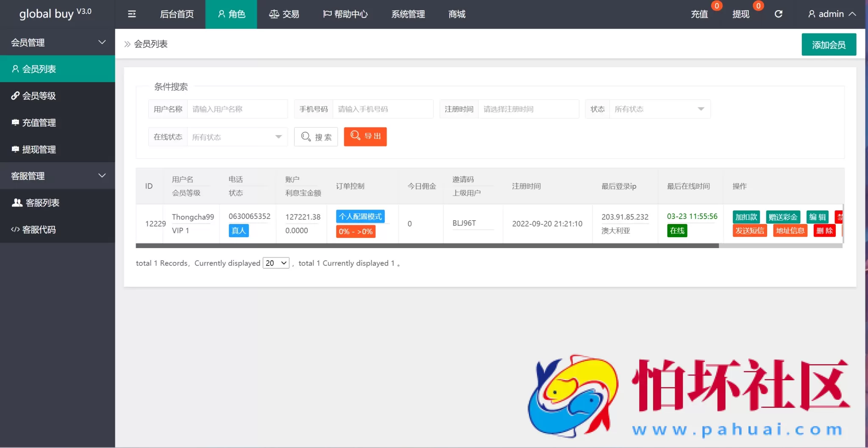Collapse the 会员管理 sidebar section

pos(57,42)
